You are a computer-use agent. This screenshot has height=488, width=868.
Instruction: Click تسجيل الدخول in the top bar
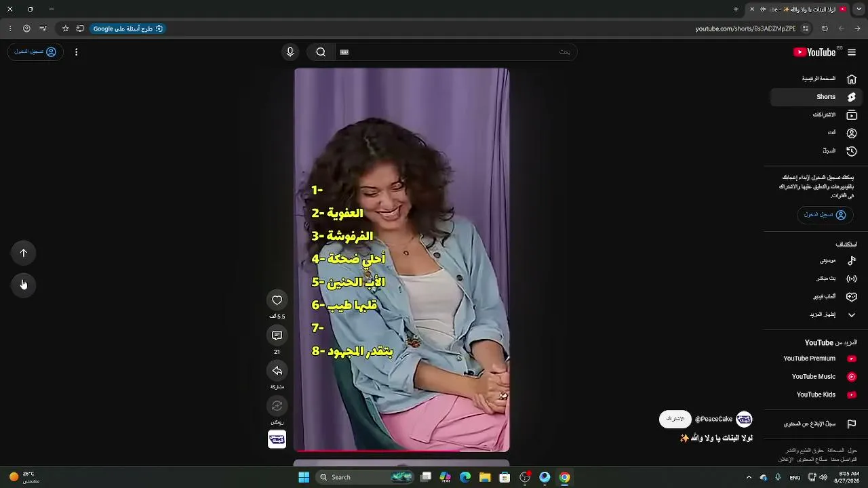(35, 52)
